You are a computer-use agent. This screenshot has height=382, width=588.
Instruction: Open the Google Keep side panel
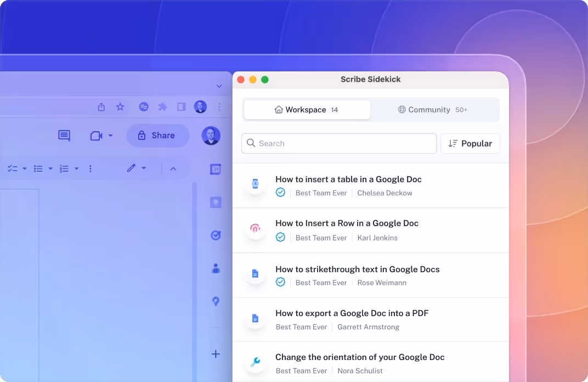pos(216,201)
